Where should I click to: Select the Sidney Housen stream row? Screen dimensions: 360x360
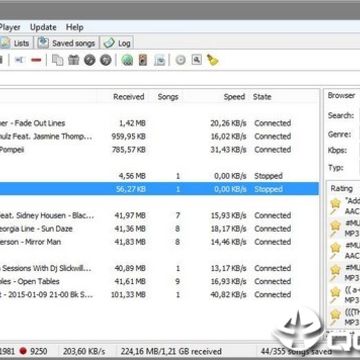159,216
